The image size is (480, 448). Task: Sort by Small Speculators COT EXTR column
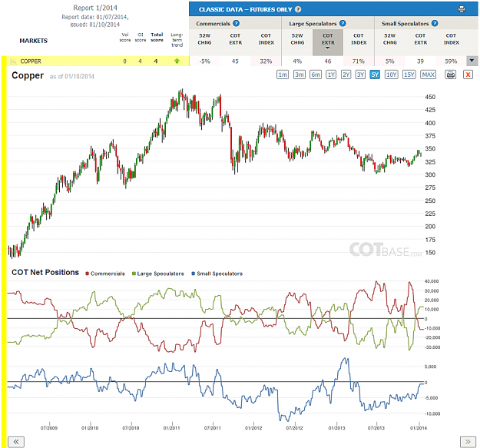421,39
